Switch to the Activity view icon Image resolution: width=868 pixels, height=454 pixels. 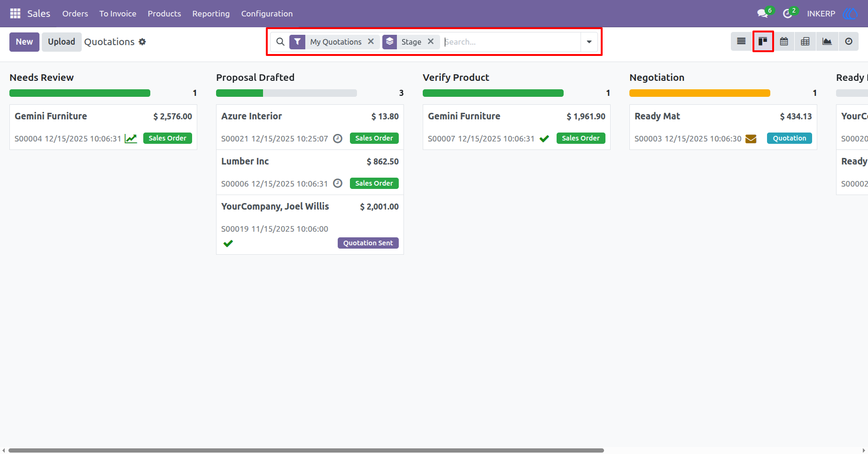848,41
